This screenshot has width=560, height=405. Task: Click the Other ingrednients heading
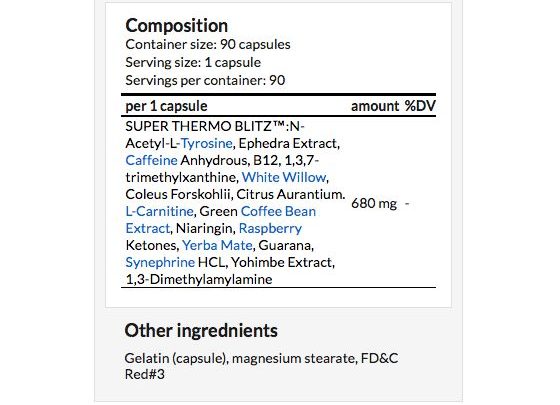(201, 330)
